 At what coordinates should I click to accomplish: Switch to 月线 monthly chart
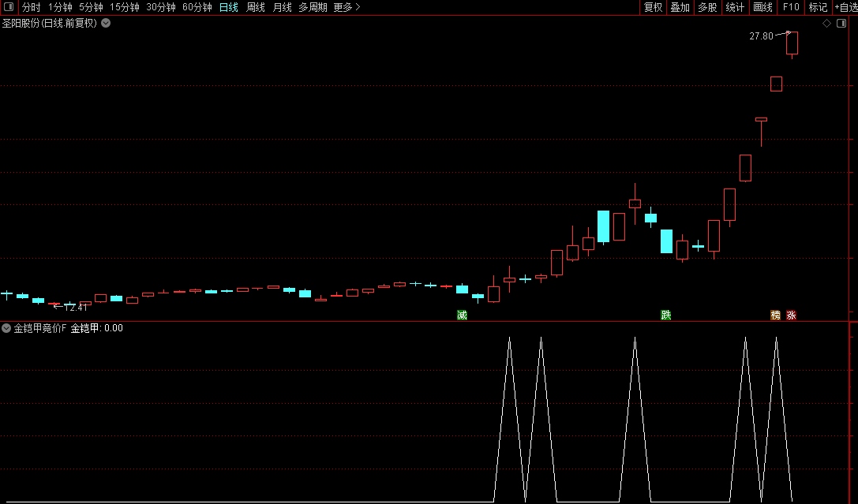283,8
